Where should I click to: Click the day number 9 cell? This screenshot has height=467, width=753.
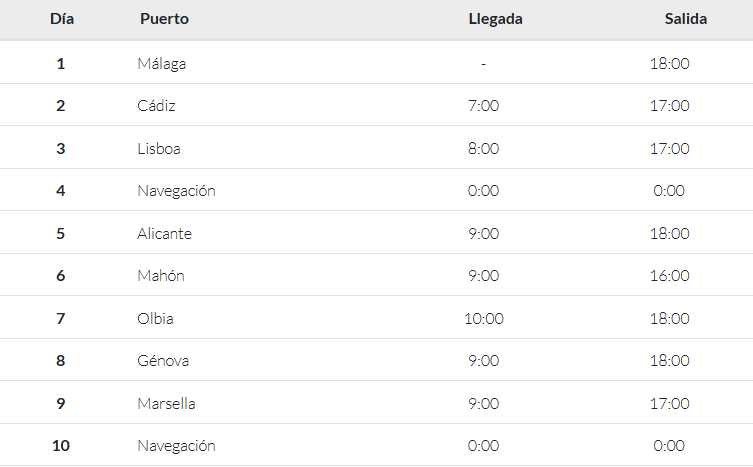[61, 404]
